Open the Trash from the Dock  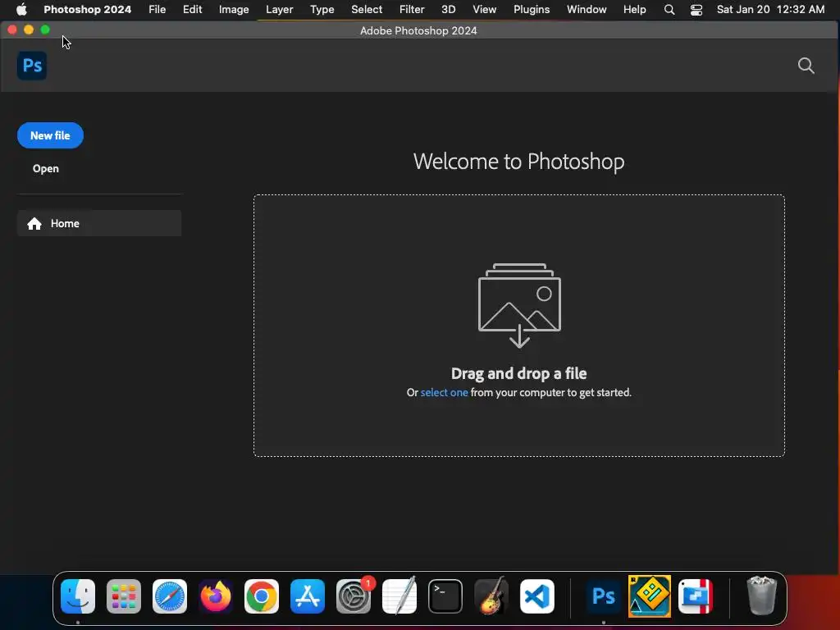(761, 596)
